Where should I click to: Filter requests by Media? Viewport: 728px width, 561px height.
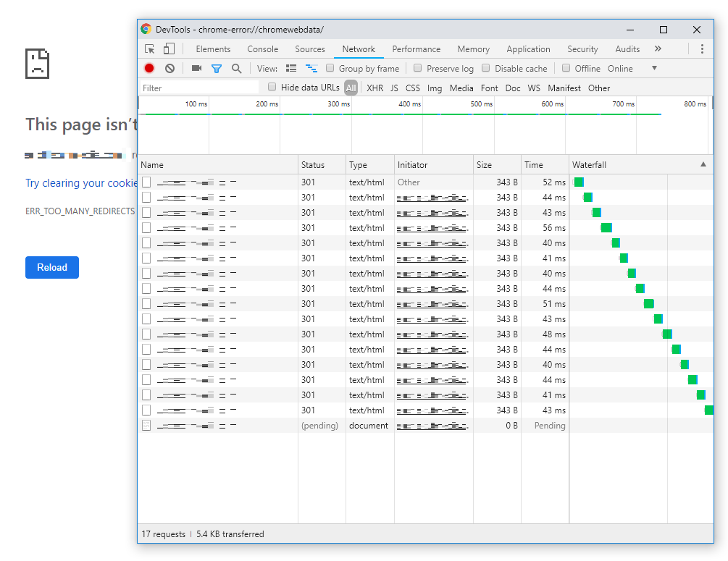point(461,88)
